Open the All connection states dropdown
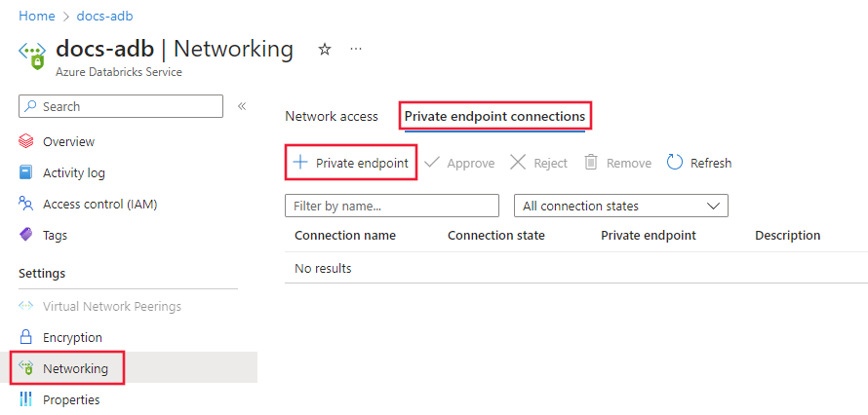The image size is (868, 415). [620, 207]
